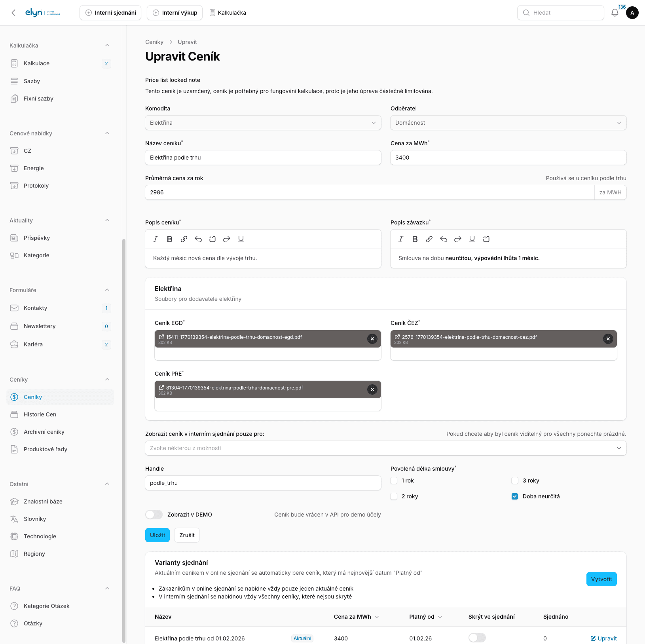Click link icon in Popis ceníku toolbar
This screenshot has height=644, width=645.
tap(184, 239)
